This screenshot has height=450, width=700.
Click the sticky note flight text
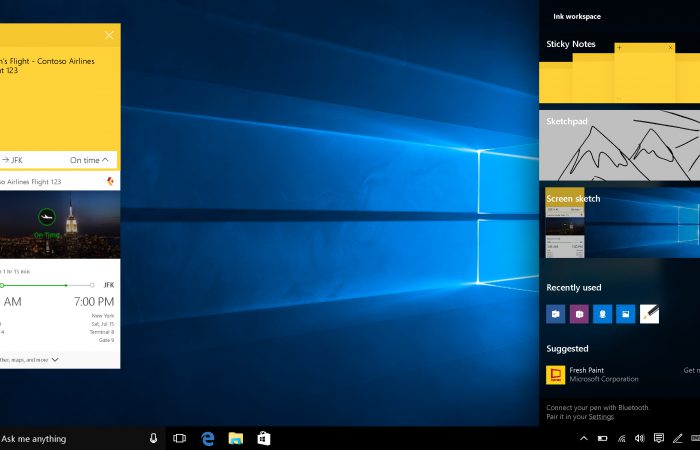(47, 65)
